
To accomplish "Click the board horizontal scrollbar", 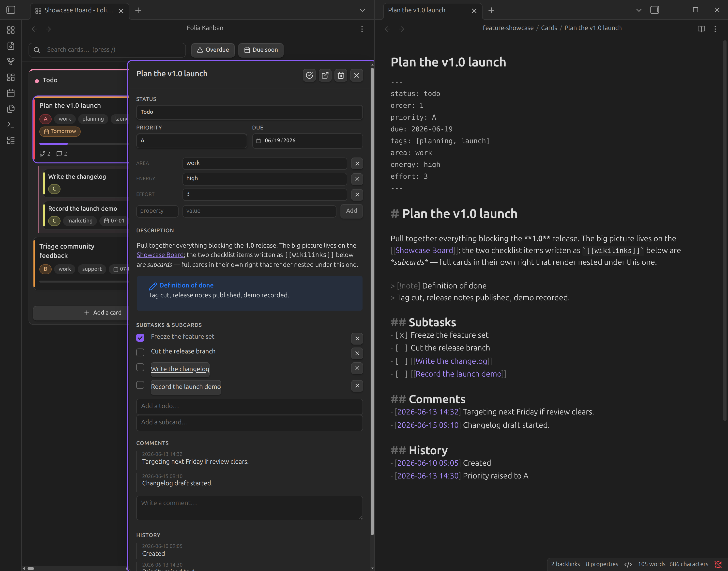I will point(31,568).
